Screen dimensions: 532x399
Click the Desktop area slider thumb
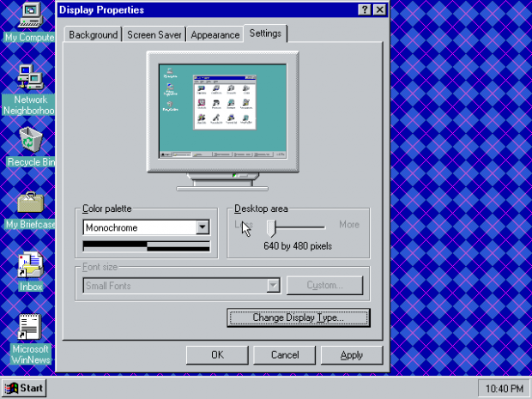click(271, 228)
